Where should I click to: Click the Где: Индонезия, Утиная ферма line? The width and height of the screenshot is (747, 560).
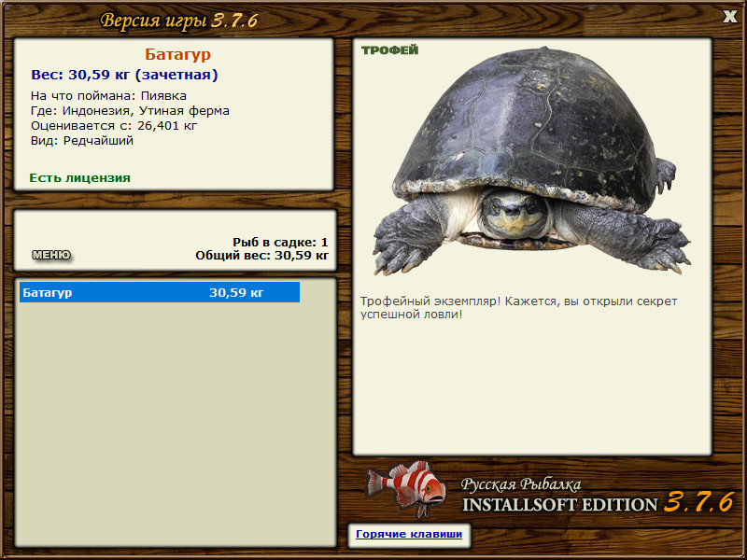click(x=130, y=111)
